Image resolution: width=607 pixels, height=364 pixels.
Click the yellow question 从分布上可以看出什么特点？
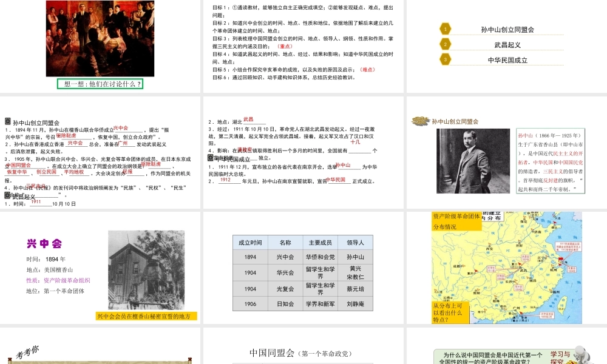[x=450, y=312]
